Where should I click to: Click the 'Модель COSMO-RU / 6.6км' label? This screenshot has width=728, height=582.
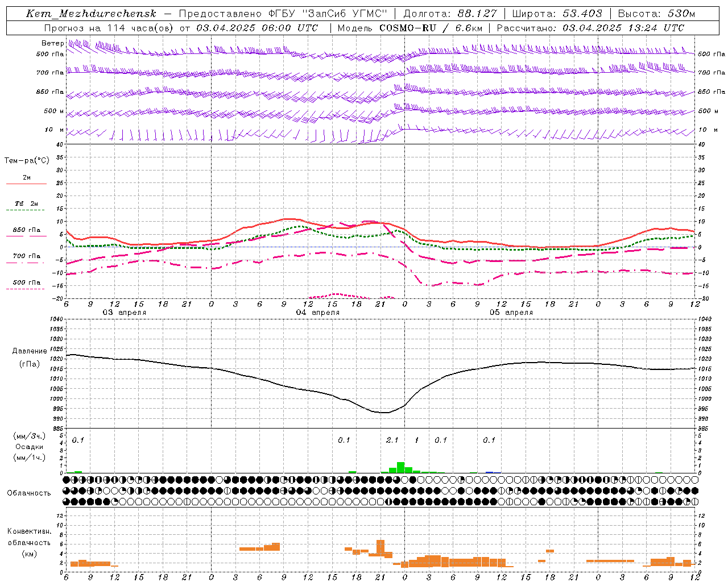tap(409, 28)
